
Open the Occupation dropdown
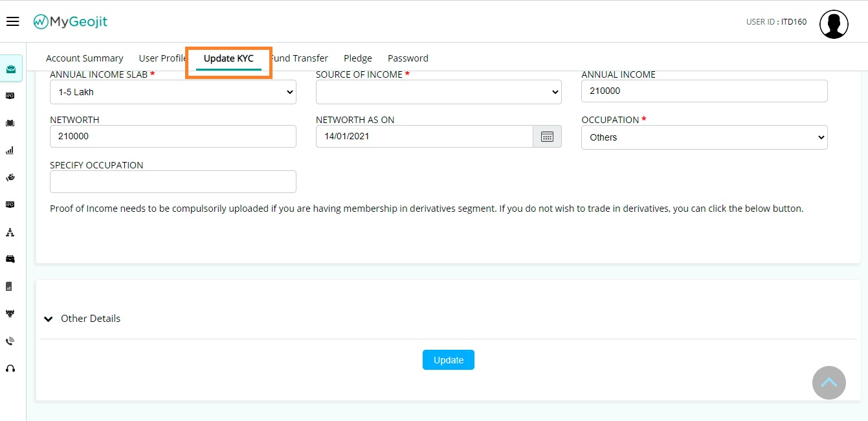tap(704, 137)
